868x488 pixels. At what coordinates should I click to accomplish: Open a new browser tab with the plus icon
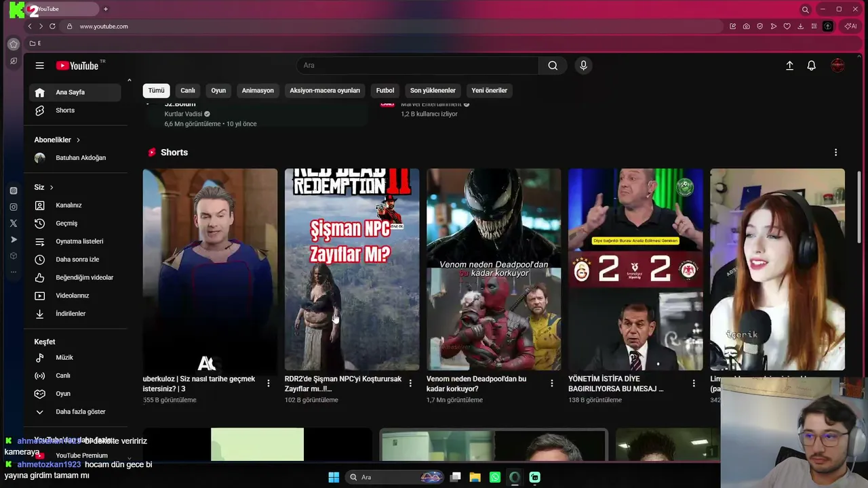tap(106, 9)
